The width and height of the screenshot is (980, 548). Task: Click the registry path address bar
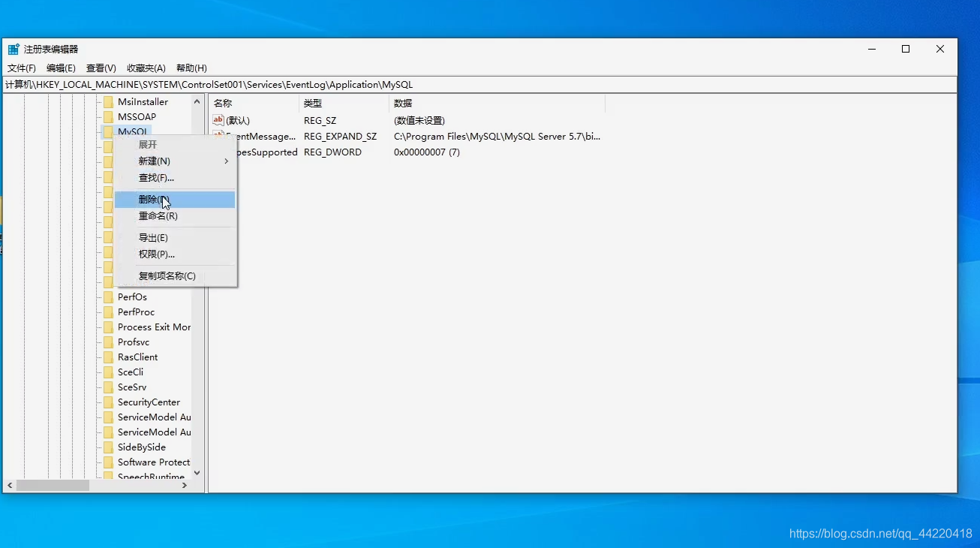479,85
